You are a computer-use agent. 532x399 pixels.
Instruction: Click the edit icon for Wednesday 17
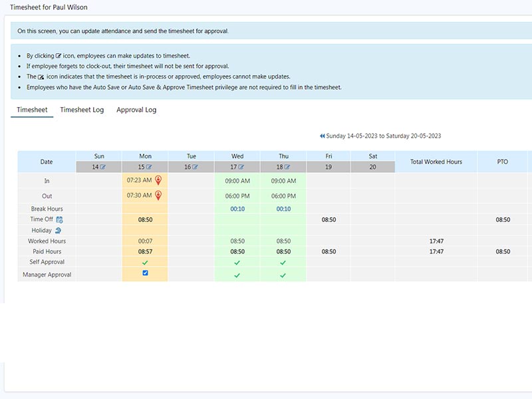coord(241,167)
